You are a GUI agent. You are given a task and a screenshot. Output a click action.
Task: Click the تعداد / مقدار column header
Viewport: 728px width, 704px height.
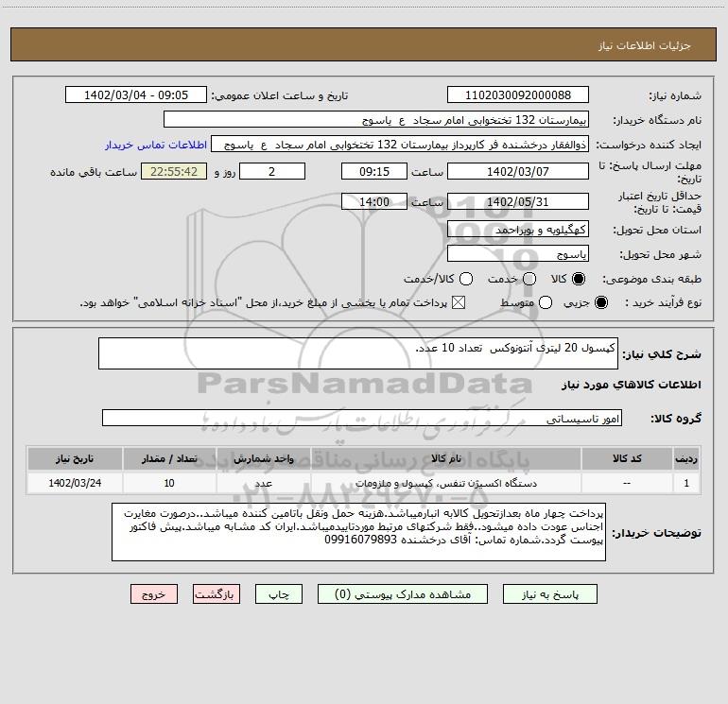tap(169, 458)
